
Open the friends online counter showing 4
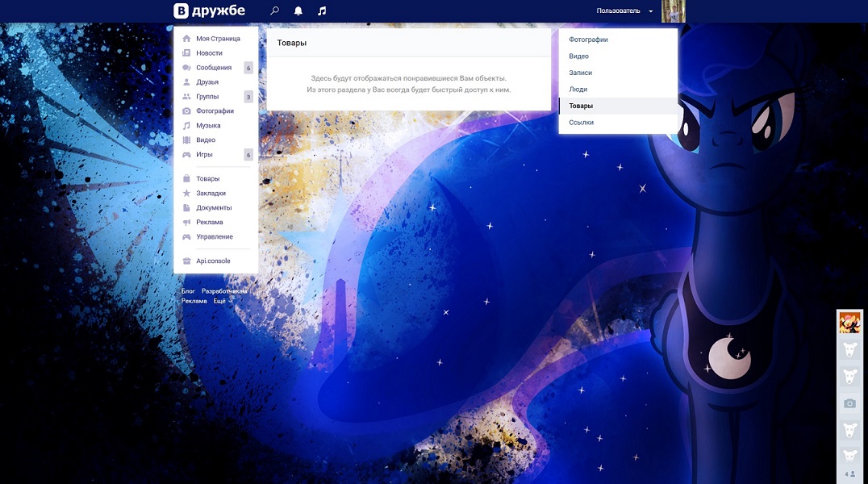(x=849, y=474)
